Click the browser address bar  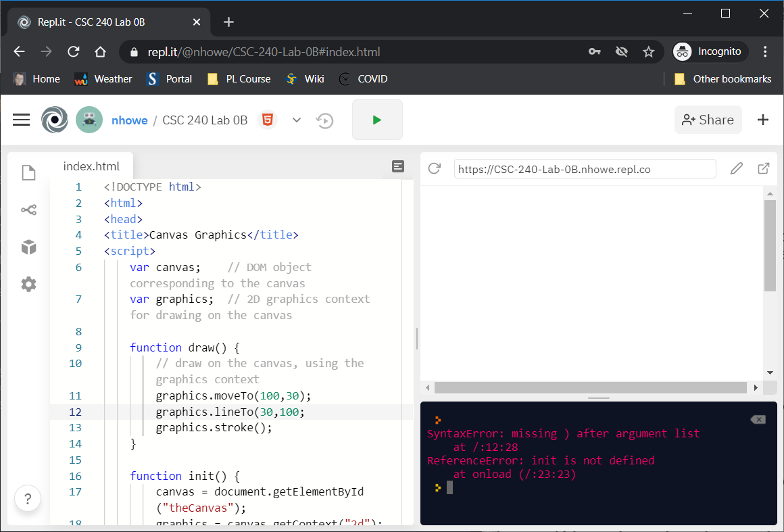point(350,51)
